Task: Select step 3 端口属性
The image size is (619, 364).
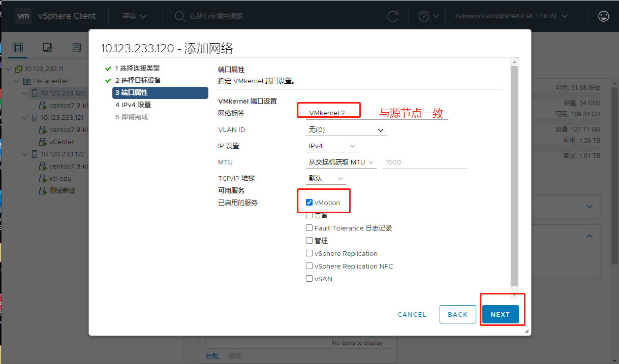Action: point(160,92)
